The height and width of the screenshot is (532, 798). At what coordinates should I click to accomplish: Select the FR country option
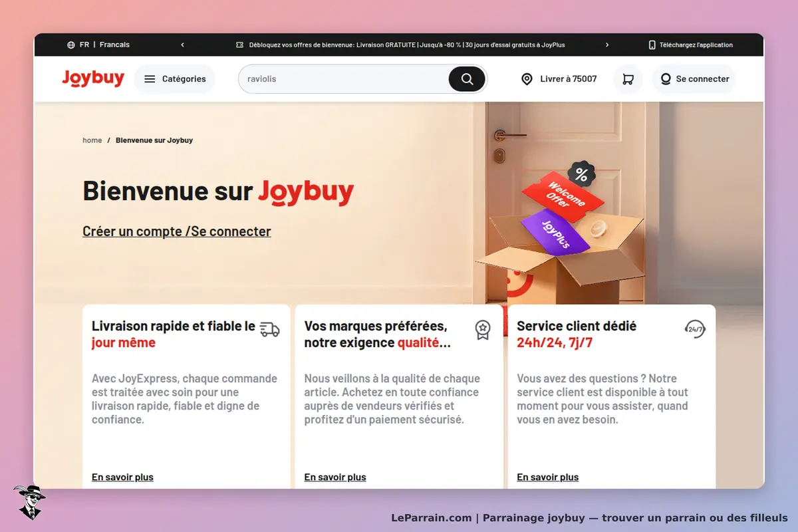[84, 45]
